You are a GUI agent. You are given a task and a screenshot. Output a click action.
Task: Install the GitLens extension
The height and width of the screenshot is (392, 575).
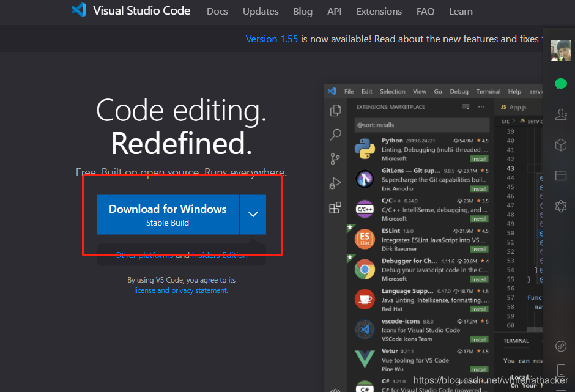pos(479,189)
